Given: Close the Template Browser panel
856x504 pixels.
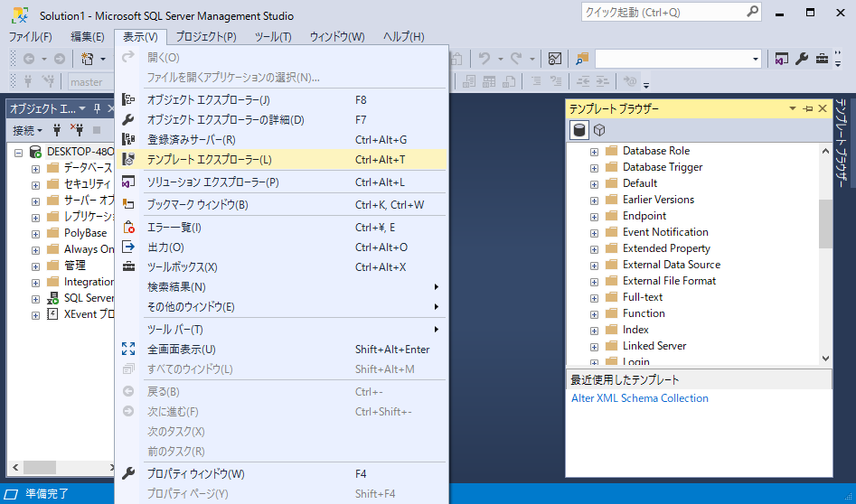Looking at the screenshot, I should point(823,108).
